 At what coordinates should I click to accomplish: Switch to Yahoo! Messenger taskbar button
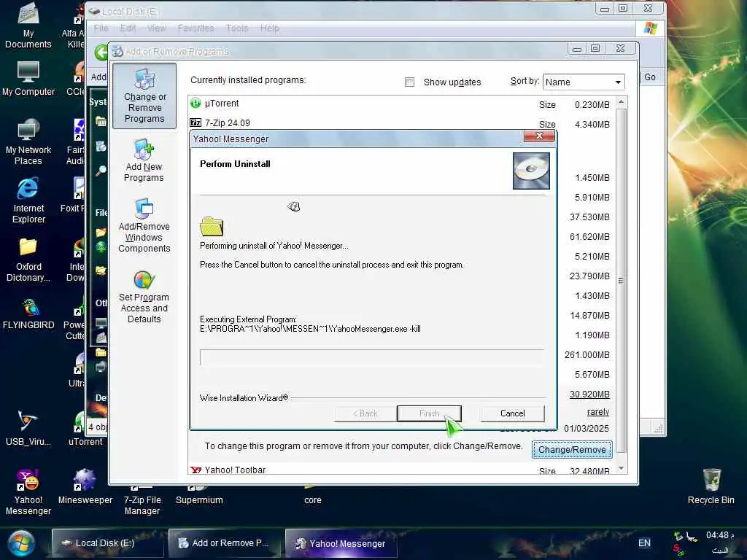[x=341, y=543]
